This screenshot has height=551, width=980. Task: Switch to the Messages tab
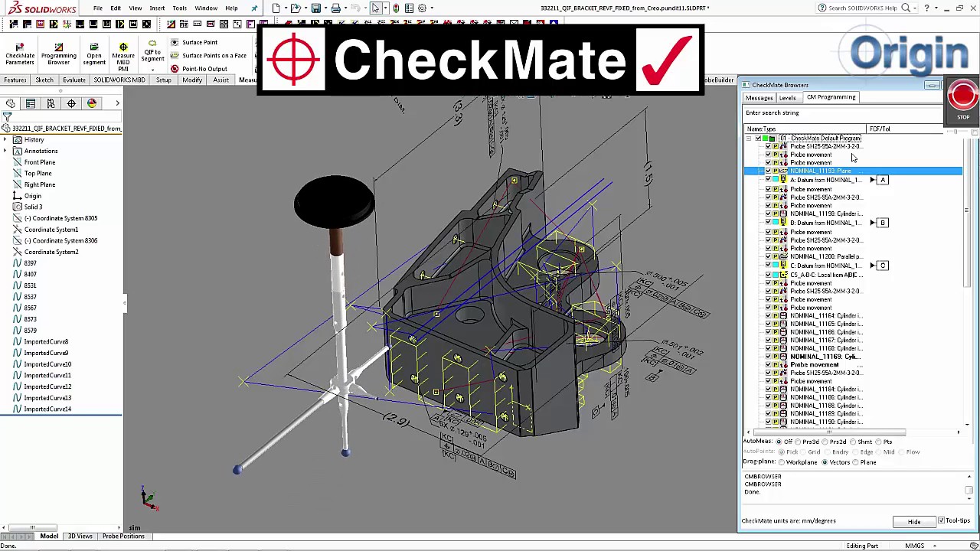pyautogui.click(x=759, y=98)
